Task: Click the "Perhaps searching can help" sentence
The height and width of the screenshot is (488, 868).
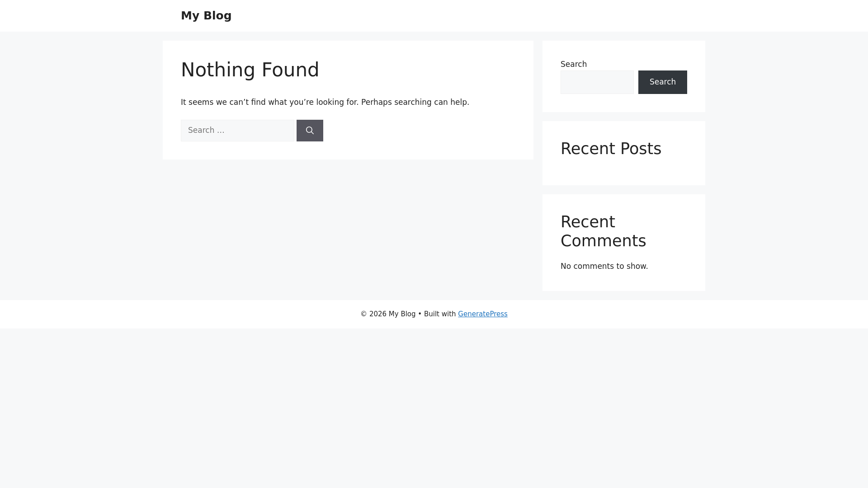Action: click(415, 102)
